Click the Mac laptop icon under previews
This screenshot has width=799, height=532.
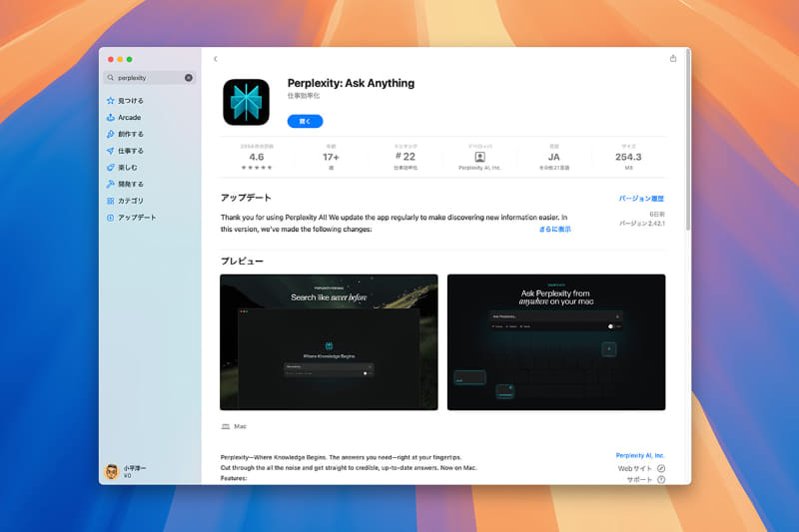coord(226,426)
